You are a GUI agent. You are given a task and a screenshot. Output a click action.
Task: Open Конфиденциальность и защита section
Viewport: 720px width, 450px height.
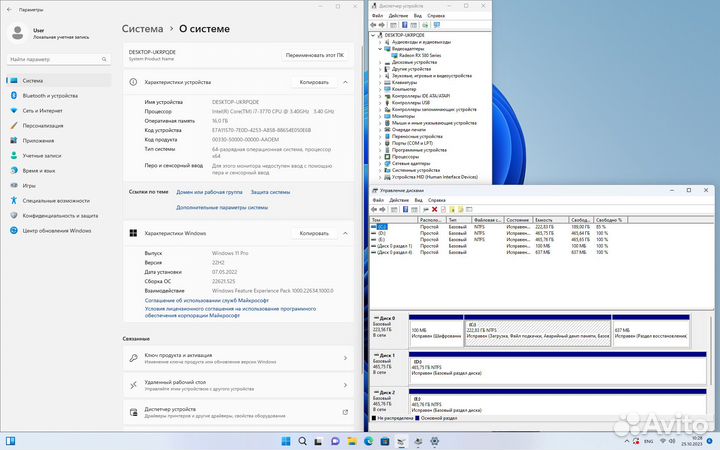click(60, 216)
